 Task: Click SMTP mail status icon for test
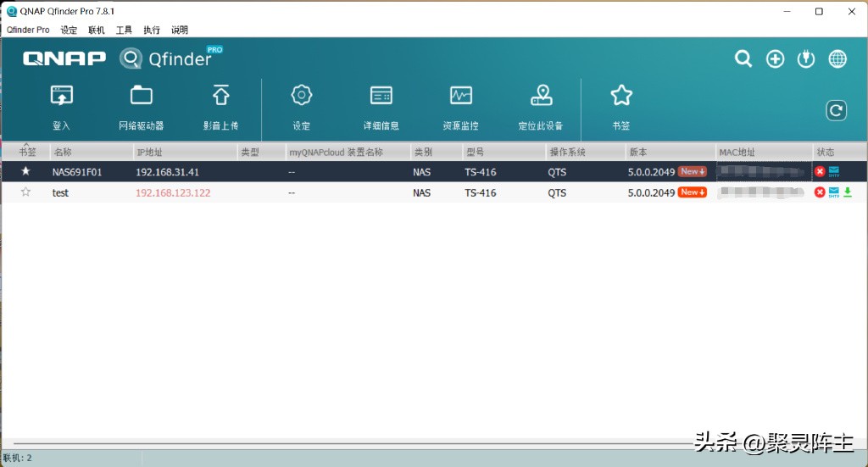834,192
